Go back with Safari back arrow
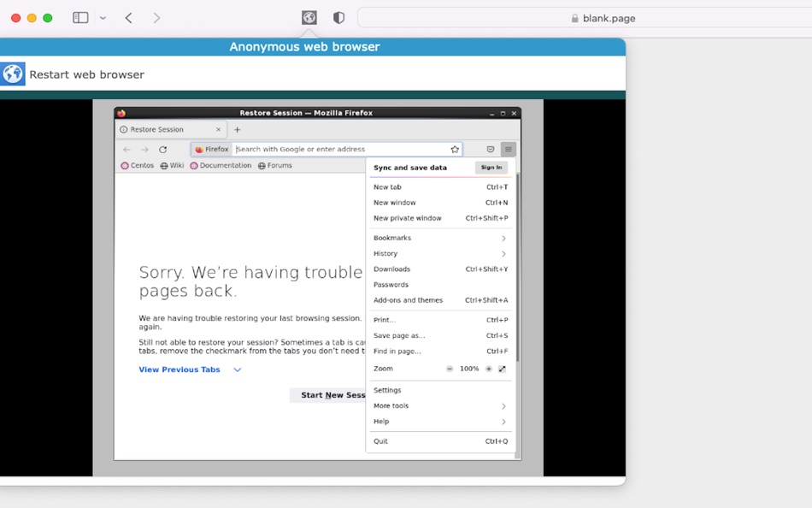 [128, 18]
